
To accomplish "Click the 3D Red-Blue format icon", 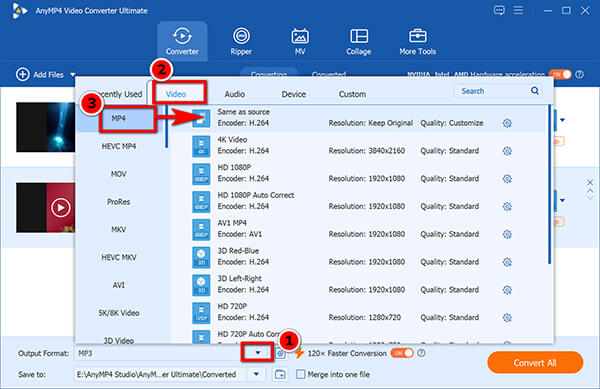I will 201,257.
